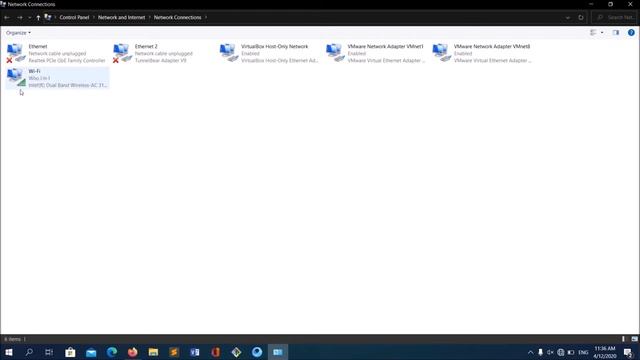Select the Ethernet adapter icon
Viewport: 640px width, 360px height.
16,53
